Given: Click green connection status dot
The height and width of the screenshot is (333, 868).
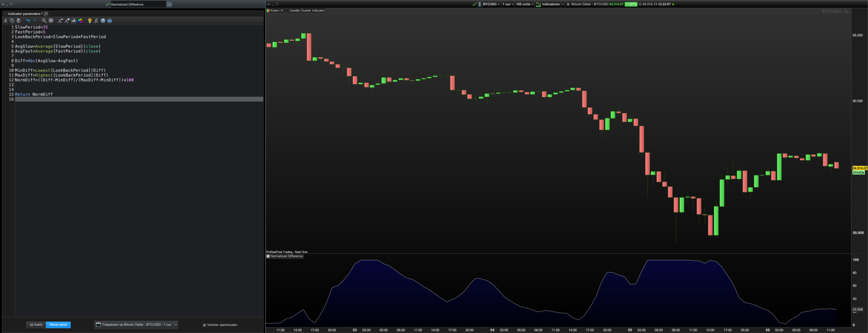Looking at the screenshot, I should pos(673,4).
